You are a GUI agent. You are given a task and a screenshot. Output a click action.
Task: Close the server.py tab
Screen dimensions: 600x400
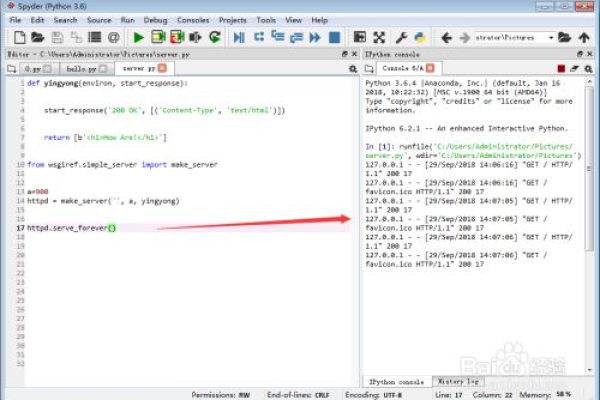pos(162,68)
